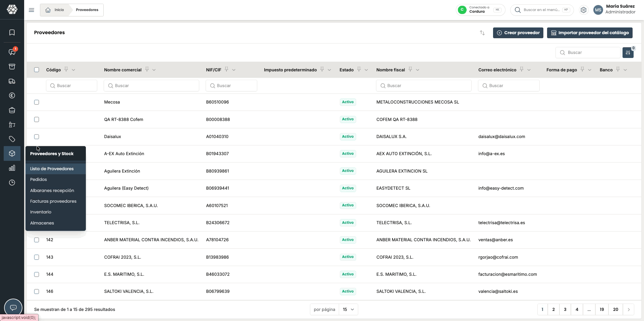Open chat messages icon with notification badge

coord(12,52)
